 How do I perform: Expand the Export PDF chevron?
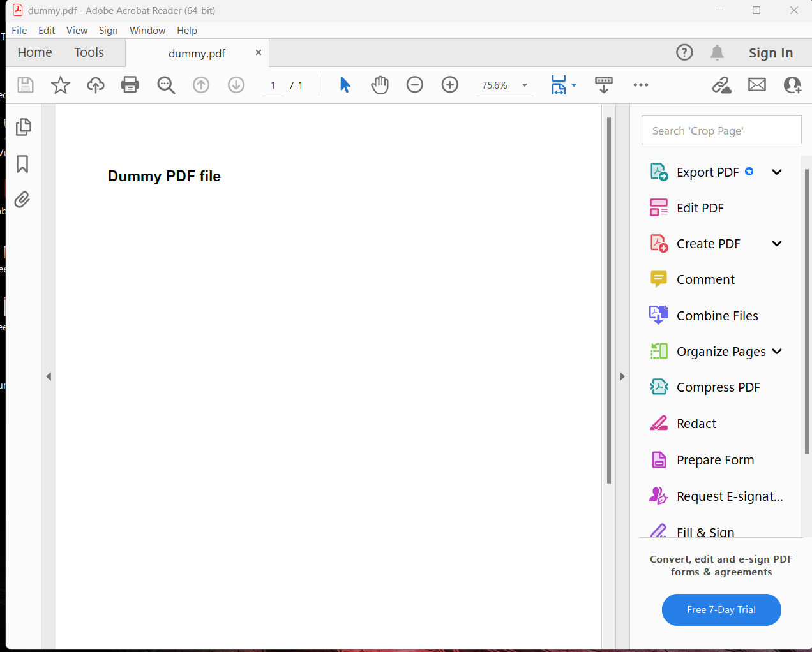click(777, 172)
